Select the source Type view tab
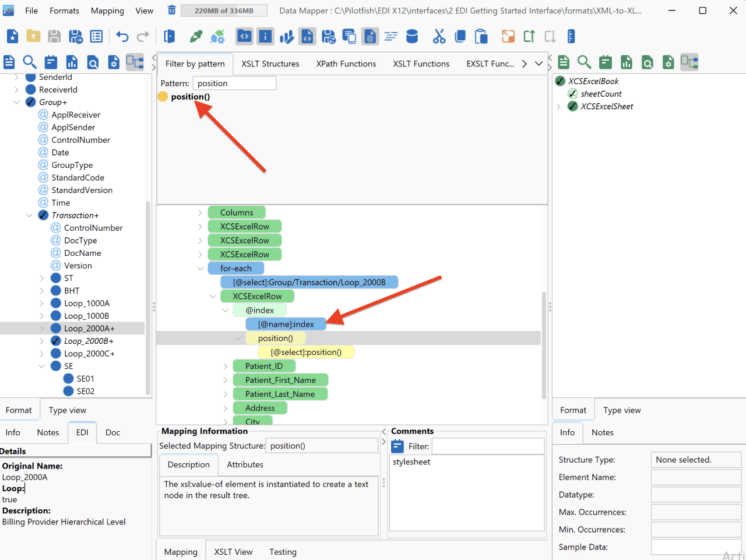This screenshot has height=560, width=746. [68, 410]
